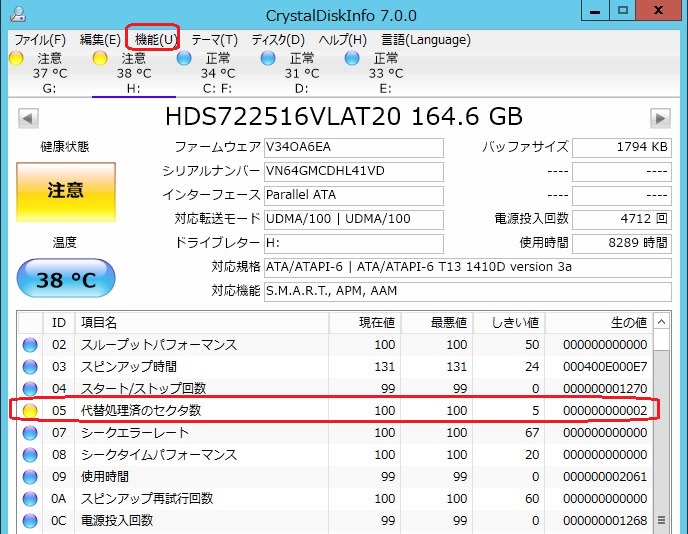Click the interface field Parallel ATA
This screenshot has height=534, width=688.
tap(354, 195)
